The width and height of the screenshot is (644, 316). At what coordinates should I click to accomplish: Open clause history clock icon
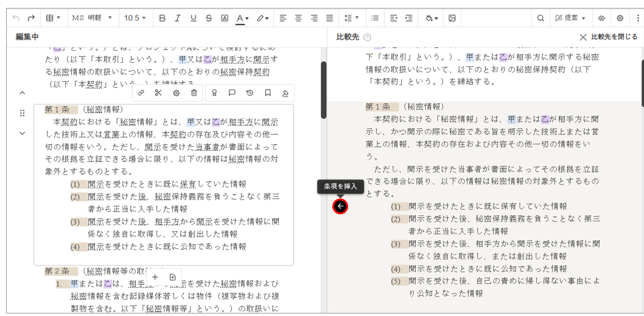click(250, 93)
